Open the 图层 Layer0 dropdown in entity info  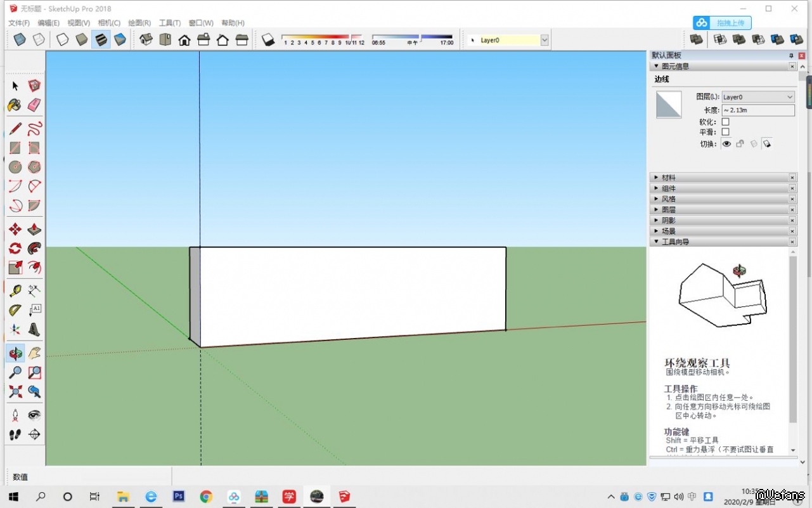[758, 97]
